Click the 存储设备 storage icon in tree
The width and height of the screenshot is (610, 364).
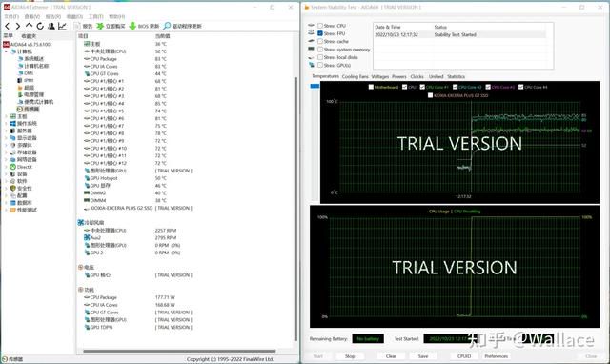coord(12,152)
